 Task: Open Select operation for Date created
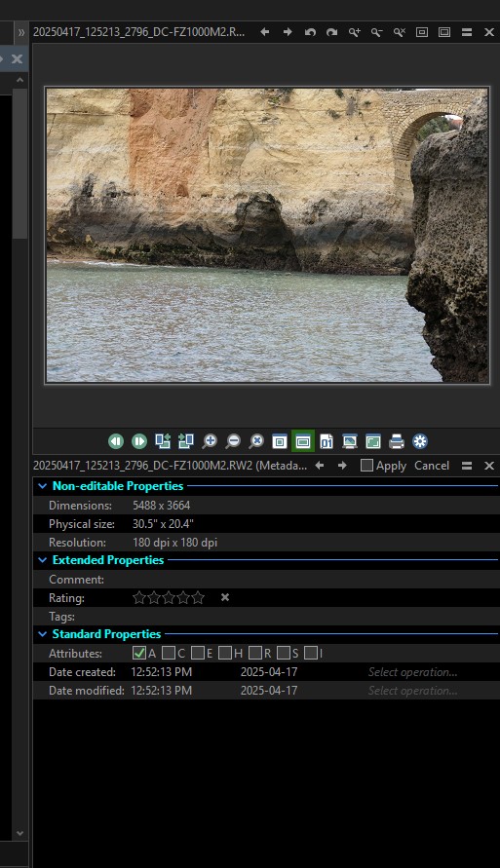coord(412,672)
